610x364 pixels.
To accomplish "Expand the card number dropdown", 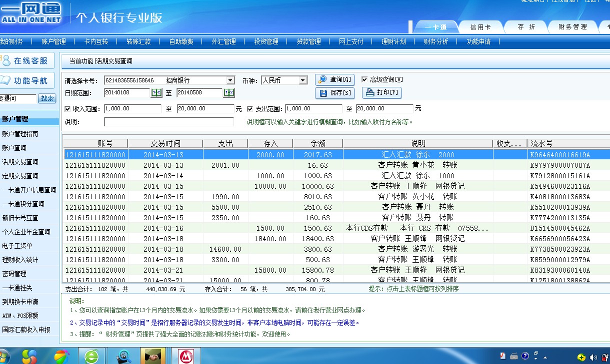I will pos(230,80).
